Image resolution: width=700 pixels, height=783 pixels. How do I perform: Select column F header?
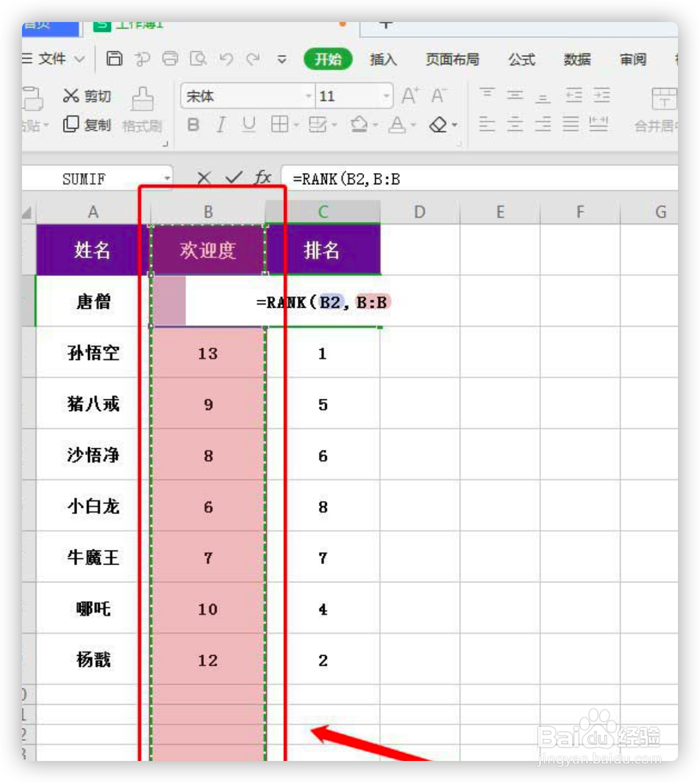point(579,212)
